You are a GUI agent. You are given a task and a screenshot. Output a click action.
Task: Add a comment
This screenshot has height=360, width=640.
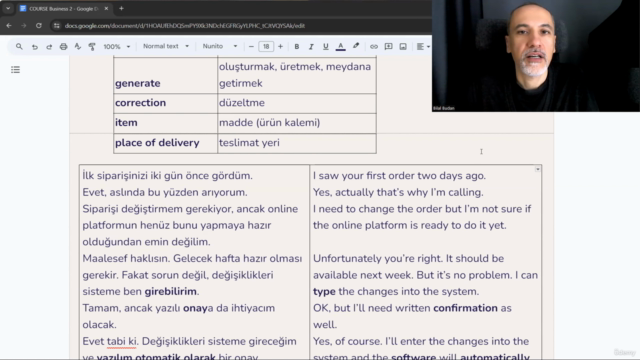point(389,47)
